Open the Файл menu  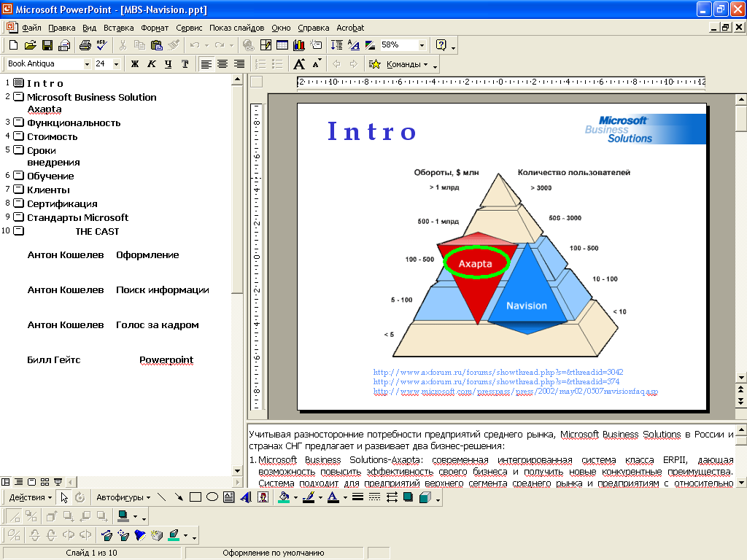pyautogui.click(x=31, y=28)
